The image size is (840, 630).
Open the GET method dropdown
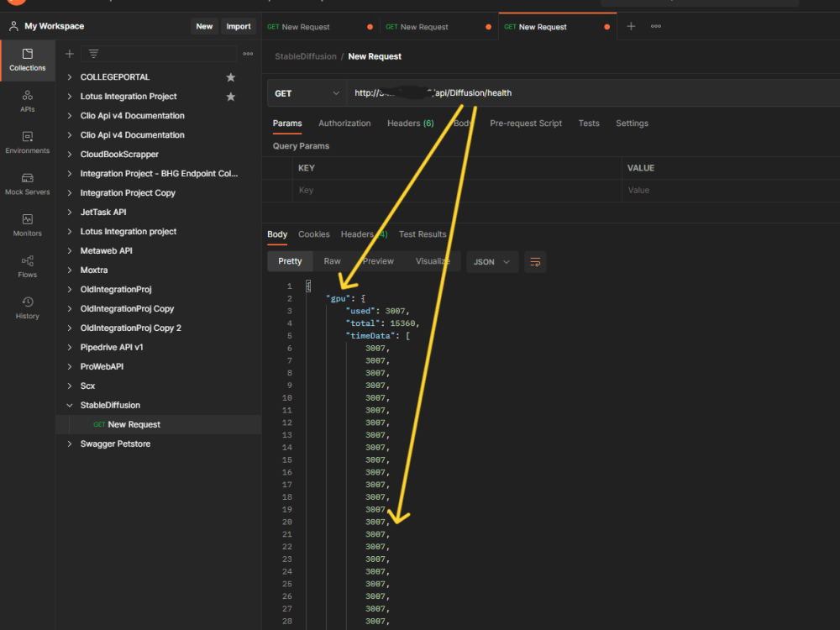coord(307,93)
